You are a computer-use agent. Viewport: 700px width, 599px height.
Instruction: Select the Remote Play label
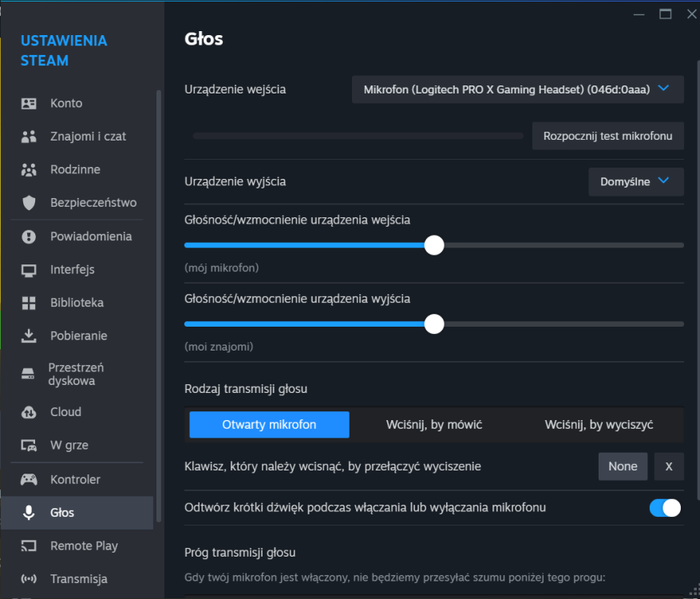[84, 545]
